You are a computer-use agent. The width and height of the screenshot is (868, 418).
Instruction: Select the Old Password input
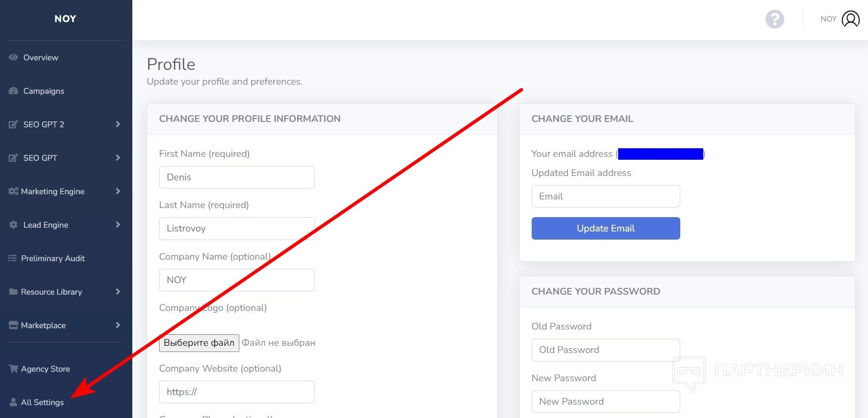coord(605,350)
